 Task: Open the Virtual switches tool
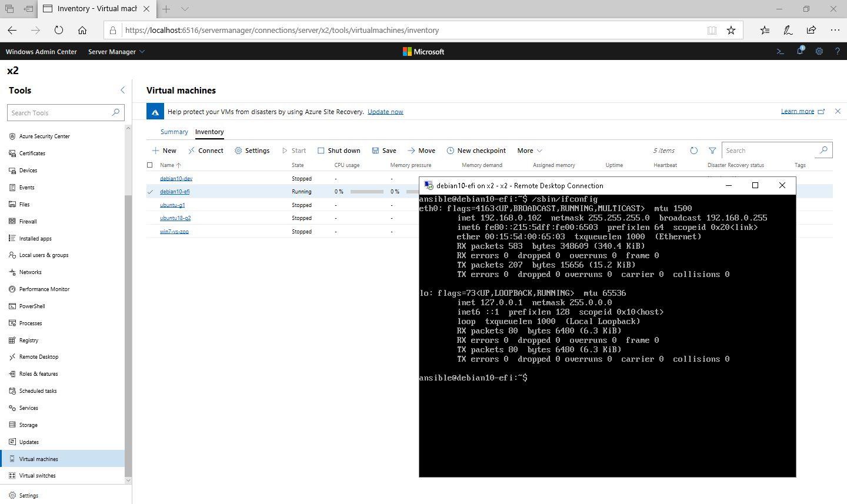pyautogui.click(x=37, y=476)
